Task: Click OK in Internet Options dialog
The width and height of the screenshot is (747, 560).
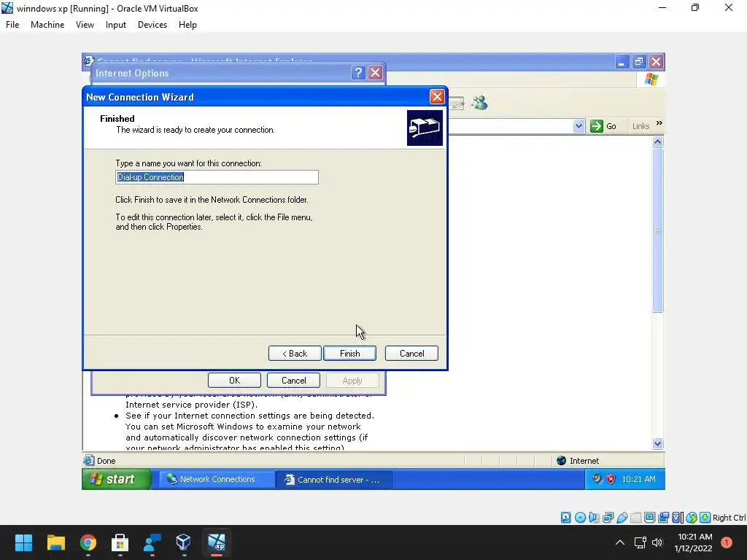Action: [x=234, y=381]
